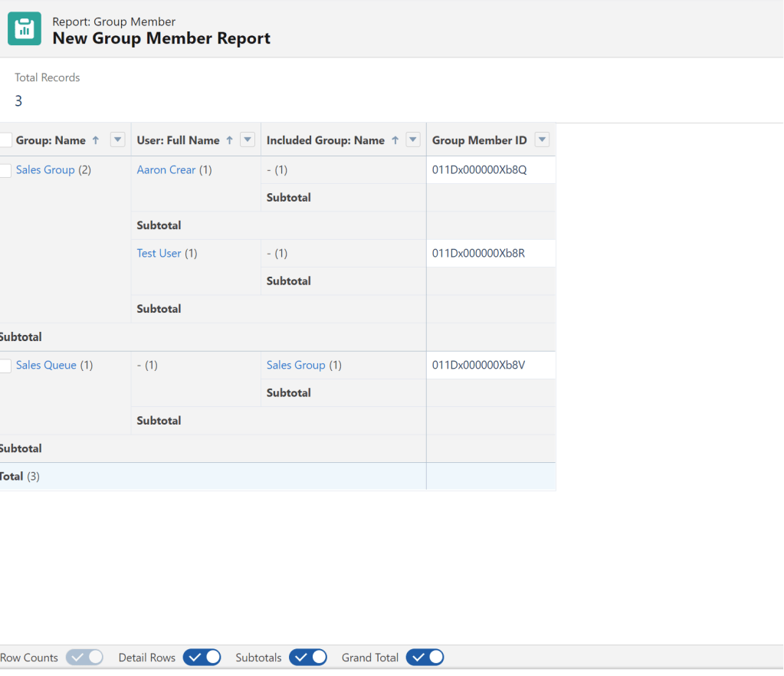The image size is (784, 676).
Task: Open the Aaron Crear user link
Action: tap(166, 170)
